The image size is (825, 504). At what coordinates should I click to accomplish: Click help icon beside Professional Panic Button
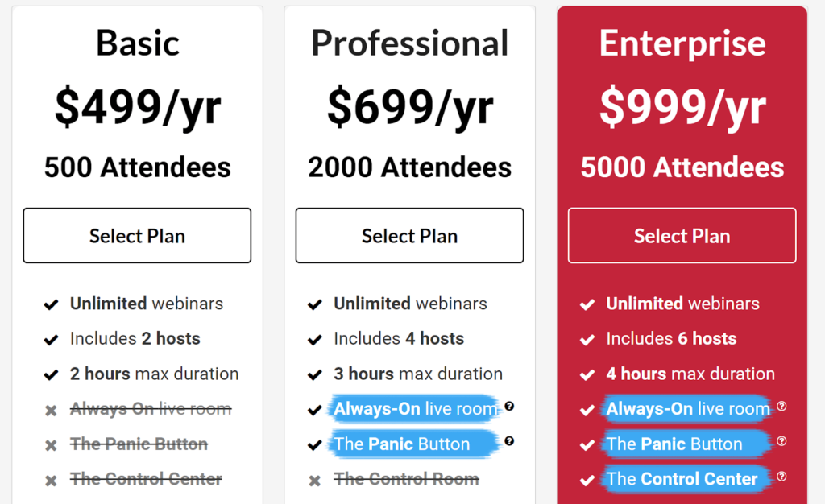coord(509,441)
